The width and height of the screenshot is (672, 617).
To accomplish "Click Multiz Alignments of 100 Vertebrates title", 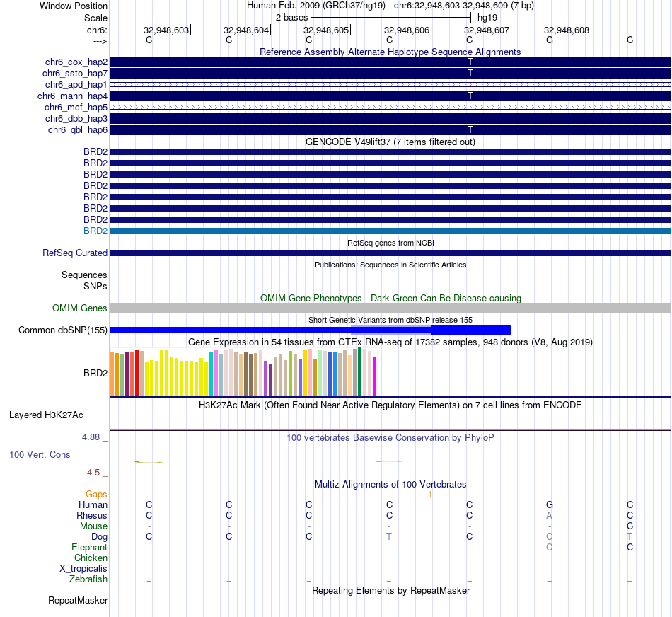I will (390, 485).
